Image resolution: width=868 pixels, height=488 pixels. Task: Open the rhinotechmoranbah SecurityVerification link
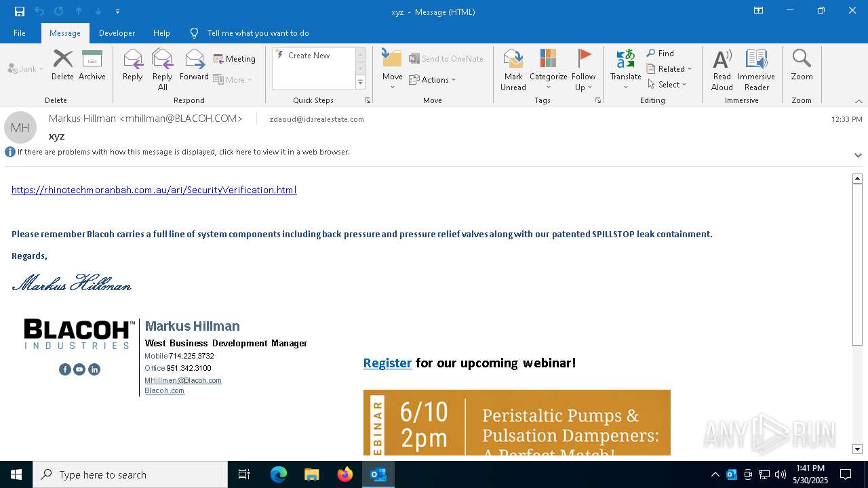(154, 190)
